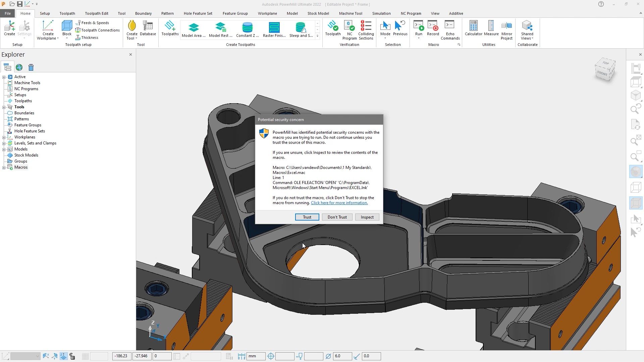The width and height of the screenshot is (644, 362).
Task: Toggle block display in right toolbar
Action: tap(636, 203)
